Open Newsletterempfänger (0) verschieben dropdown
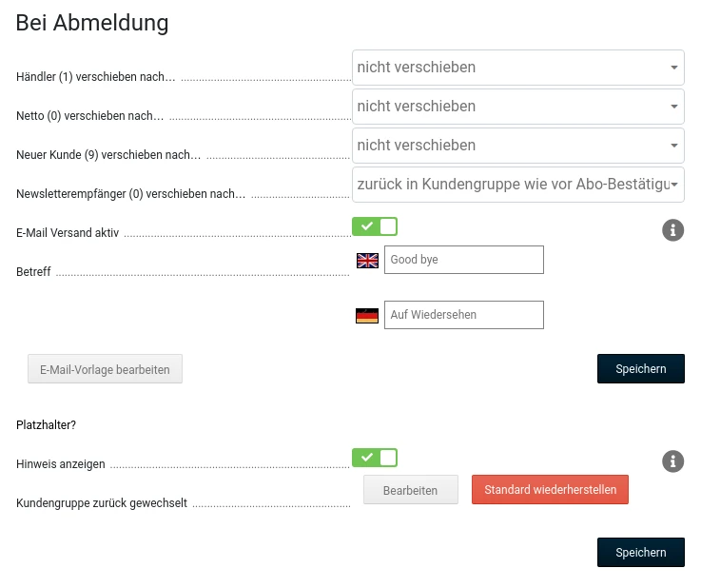Screen dimensions: 701x588 [x=518, y=185]
